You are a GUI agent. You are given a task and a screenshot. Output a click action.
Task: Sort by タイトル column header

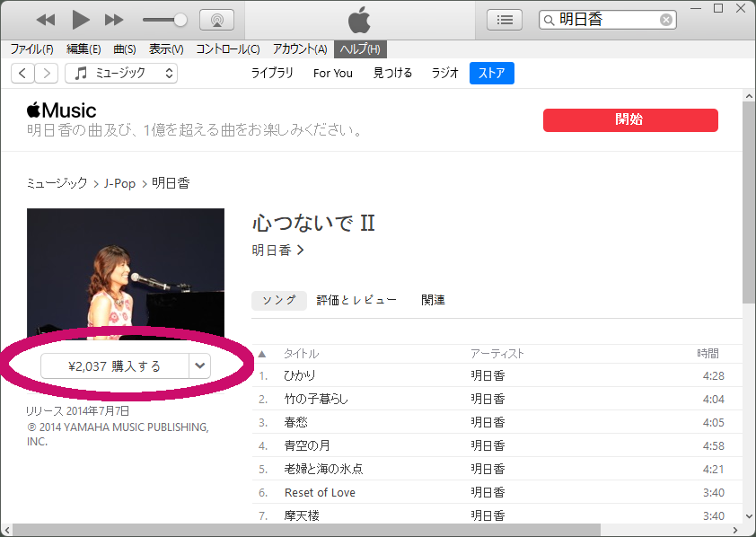tap(301, 354)
